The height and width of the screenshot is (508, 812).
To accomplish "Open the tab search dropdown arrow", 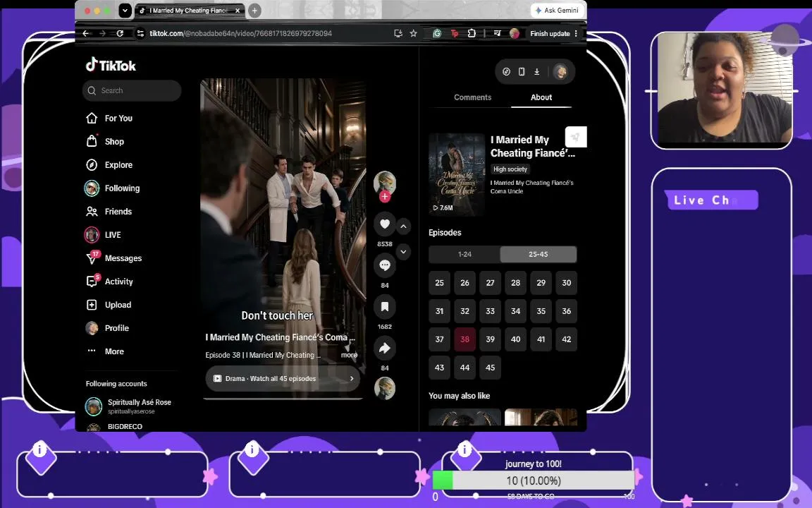I will 125,11.
